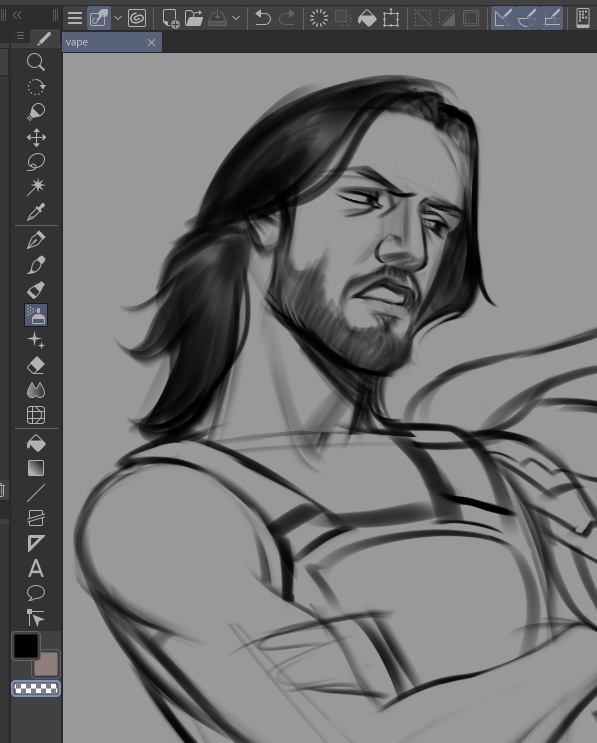Select the Eraser tool

point(36,365)
